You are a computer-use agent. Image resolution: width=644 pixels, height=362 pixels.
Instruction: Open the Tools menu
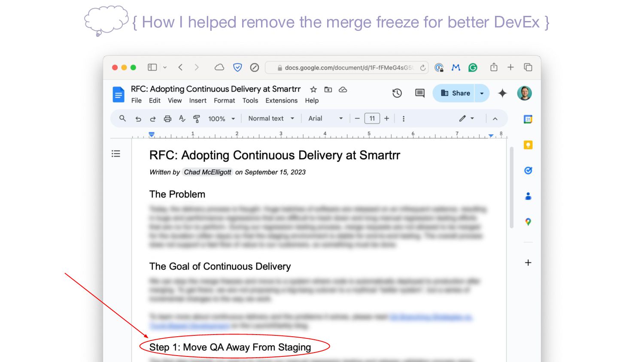(250, 100)
